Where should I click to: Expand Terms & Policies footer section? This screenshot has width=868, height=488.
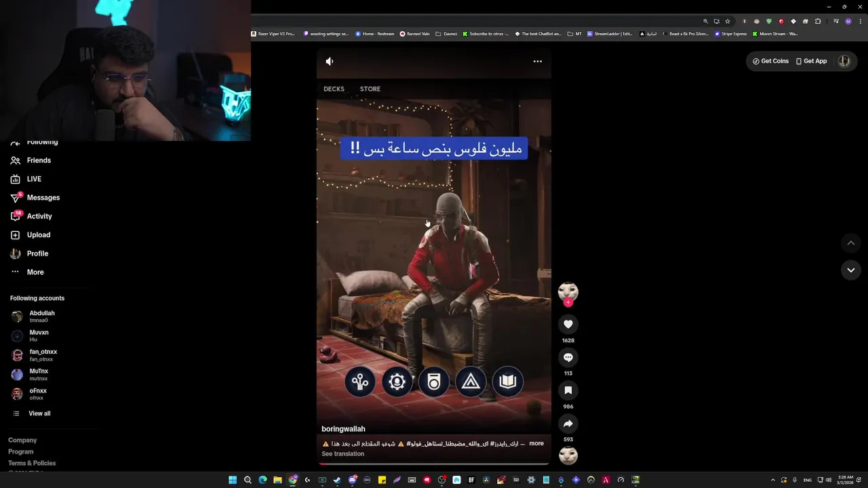click(32, 463)
